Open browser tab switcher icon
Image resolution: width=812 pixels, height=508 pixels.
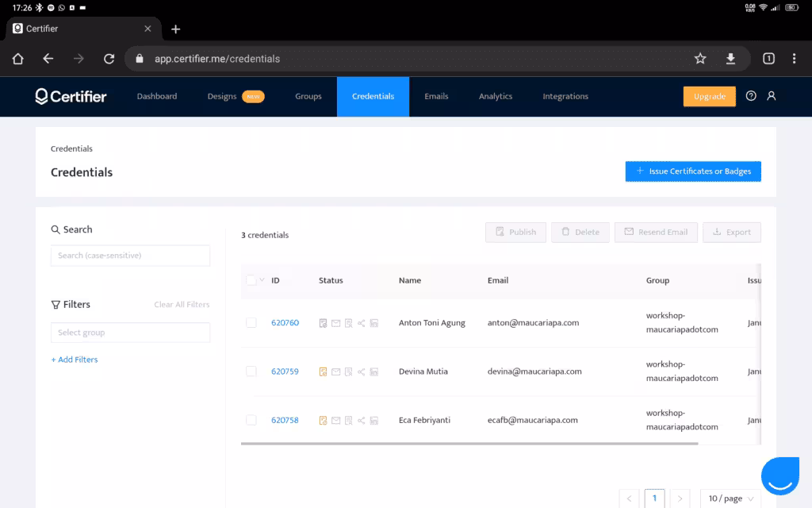coord(768,59)
